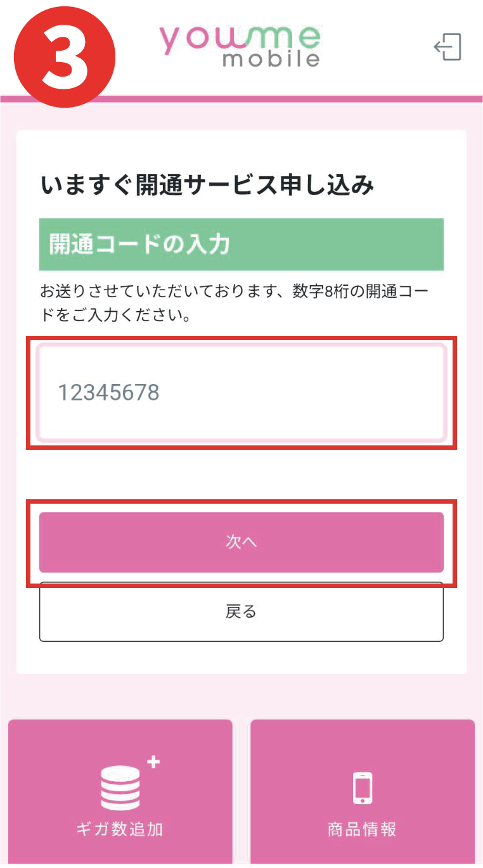Click the white card area below 戻る
This screenshot has height=868, width=483.
241,658
